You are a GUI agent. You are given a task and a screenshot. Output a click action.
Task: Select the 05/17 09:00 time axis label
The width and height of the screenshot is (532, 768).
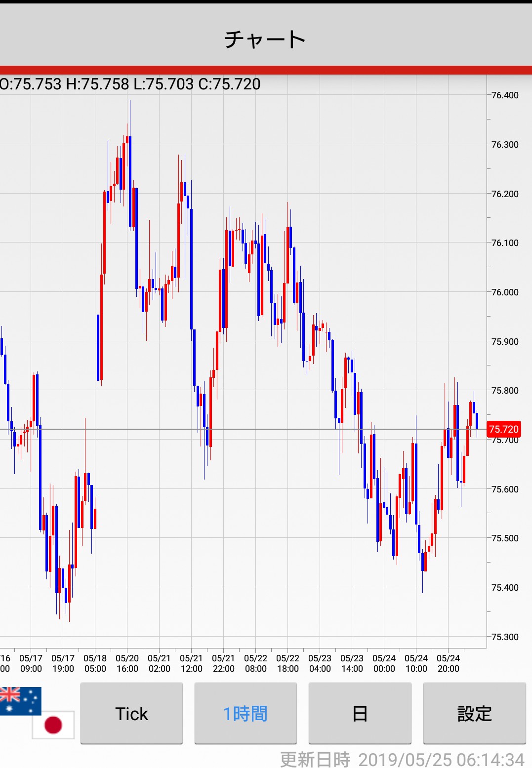(x=31, y=663)
